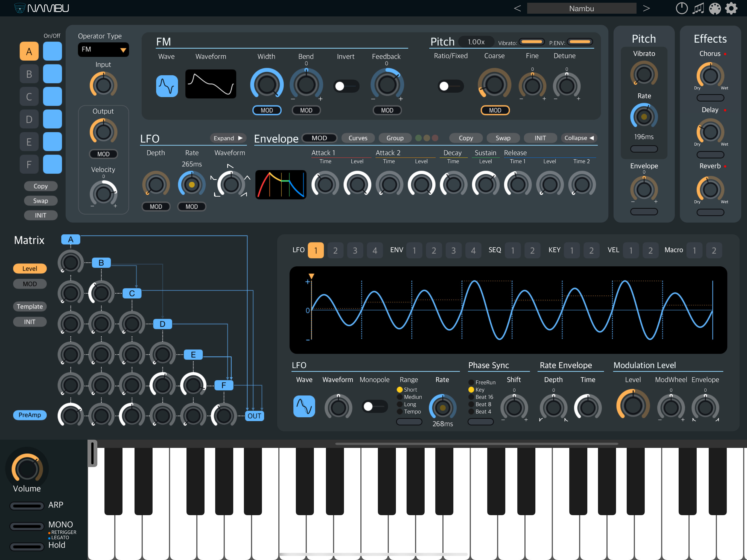Open the music notes icon
747x560 pixels.
tap(698, 8)
